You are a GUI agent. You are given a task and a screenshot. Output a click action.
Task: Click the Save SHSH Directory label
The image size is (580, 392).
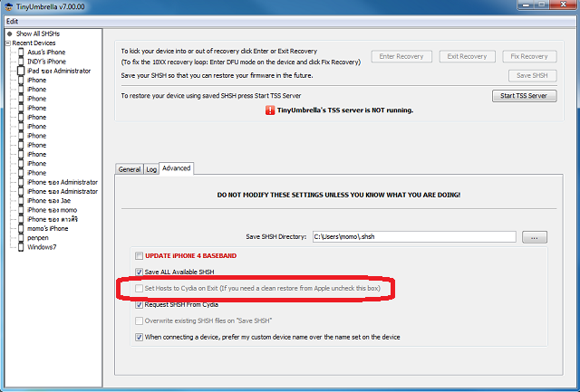276,236
